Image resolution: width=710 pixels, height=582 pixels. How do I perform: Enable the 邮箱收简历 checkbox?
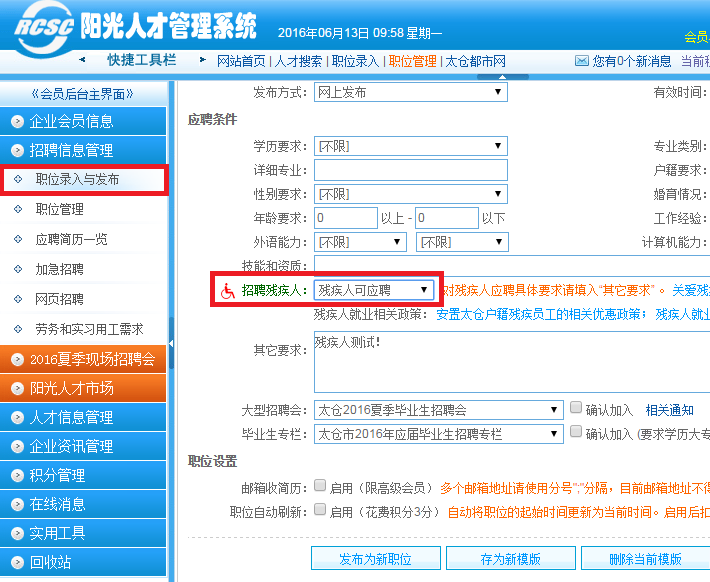coord(320,486)
